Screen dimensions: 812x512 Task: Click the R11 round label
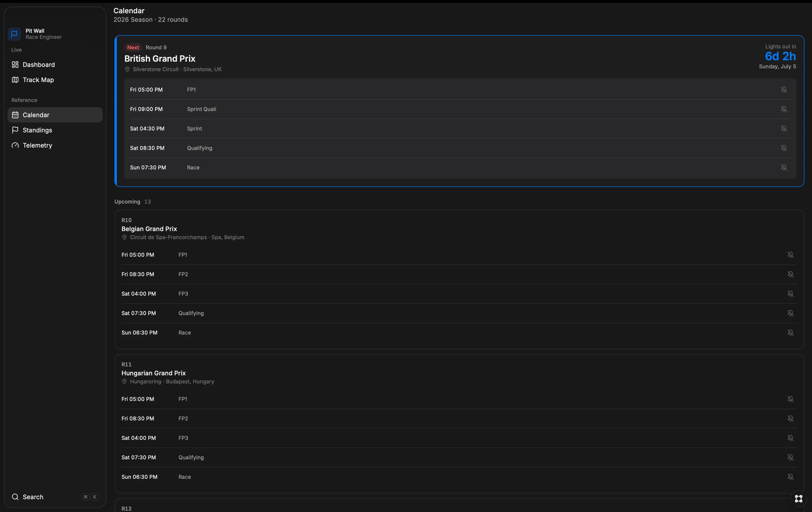(x=127, y=364)
